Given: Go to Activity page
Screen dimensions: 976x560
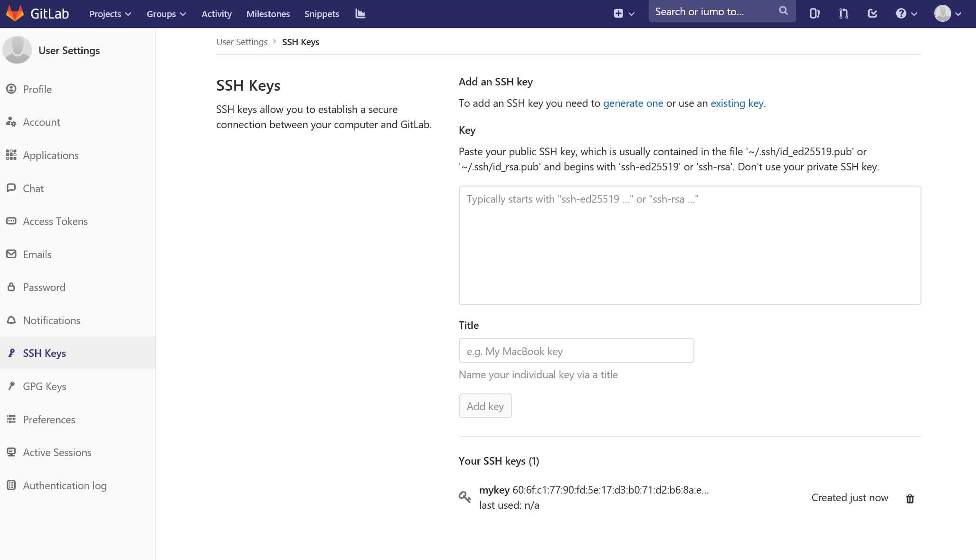Looking at the screenshot, I should (x=217, y=14).
